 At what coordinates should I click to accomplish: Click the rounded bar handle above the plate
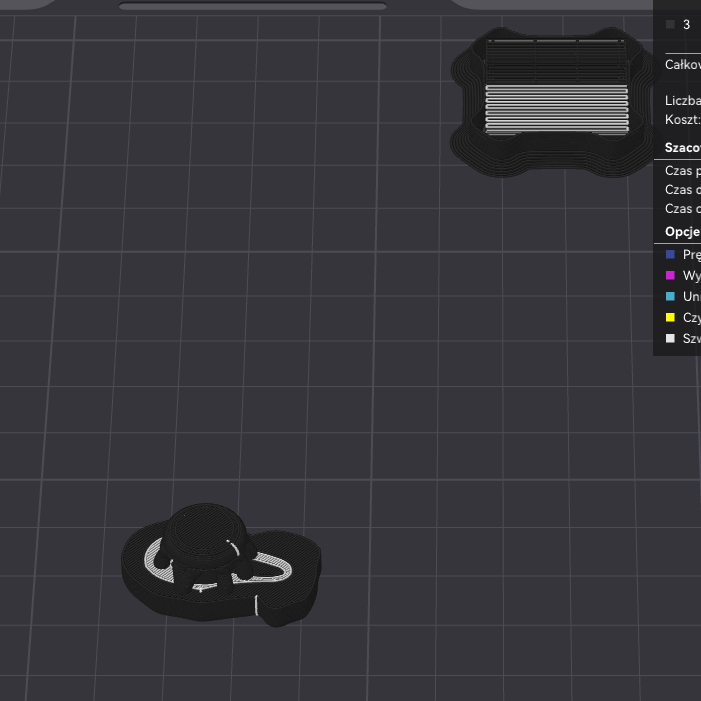[x=253, y=6]
